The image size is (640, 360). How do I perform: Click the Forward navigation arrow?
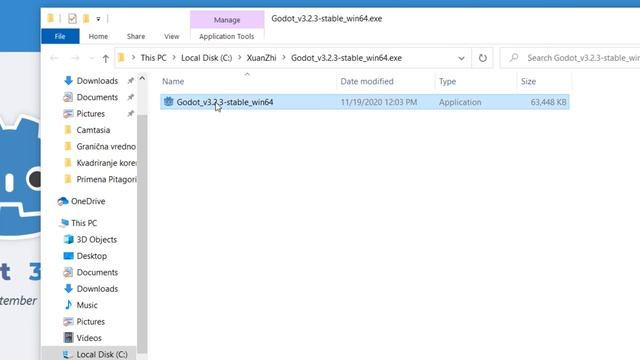(x=75, y=58)
